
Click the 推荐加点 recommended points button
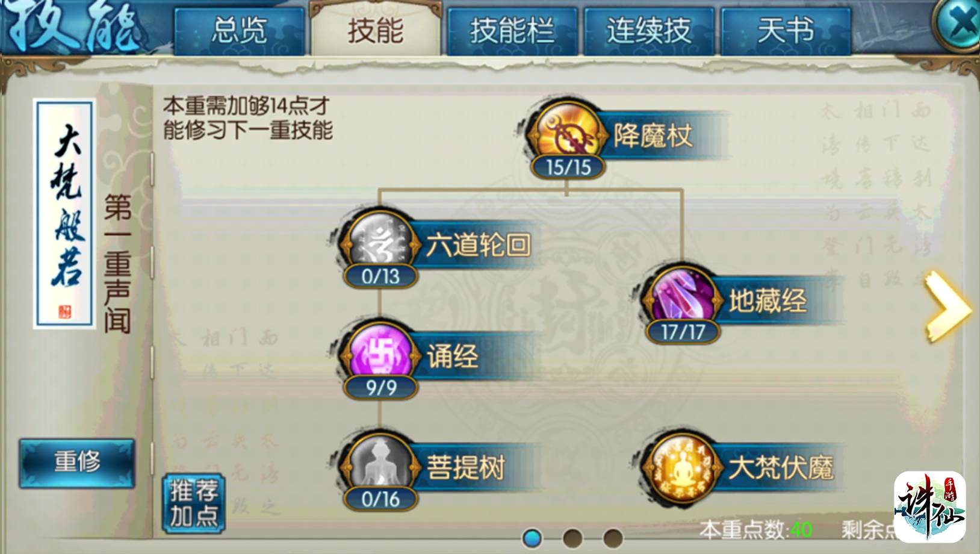pyautogui.click(x=194, y=504)
